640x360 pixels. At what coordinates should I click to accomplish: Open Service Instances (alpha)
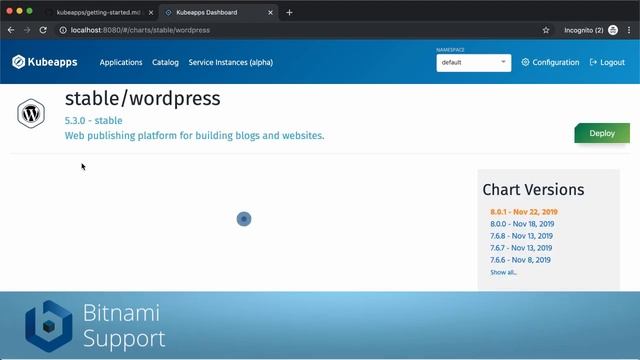(x=231, y=62)
